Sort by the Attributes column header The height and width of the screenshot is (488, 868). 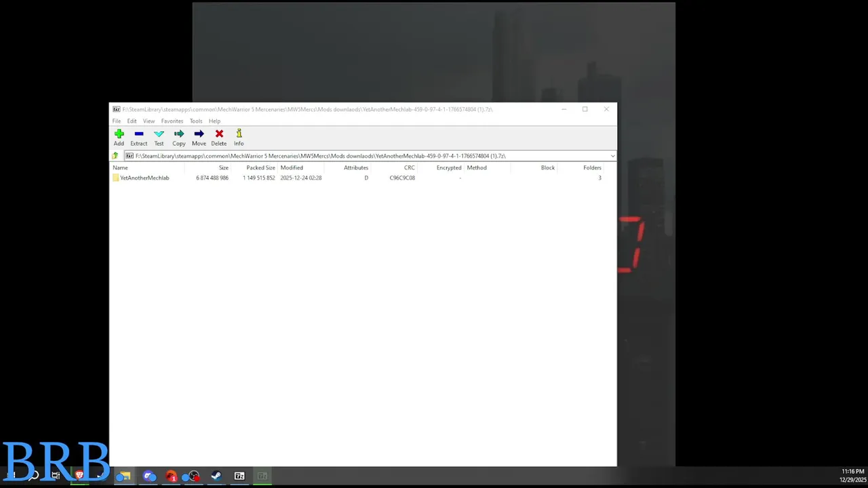click(355, 167)
